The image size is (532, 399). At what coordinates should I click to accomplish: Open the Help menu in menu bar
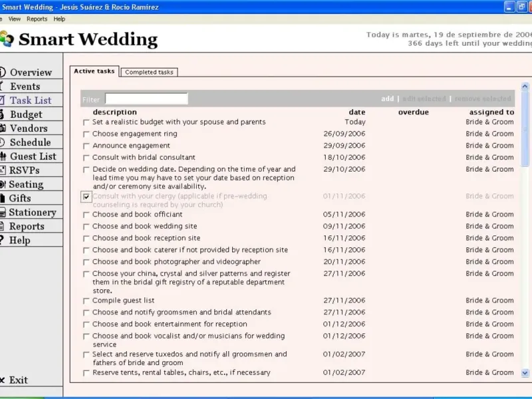[59, 19]
